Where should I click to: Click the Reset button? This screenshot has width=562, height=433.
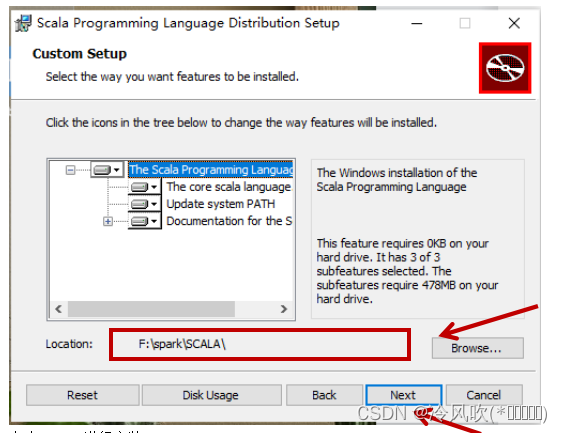click(x=82, y=395)
